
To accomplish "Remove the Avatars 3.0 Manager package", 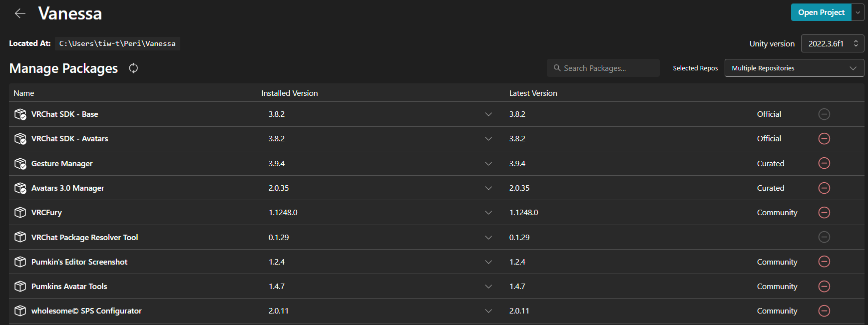I will 824,188.
